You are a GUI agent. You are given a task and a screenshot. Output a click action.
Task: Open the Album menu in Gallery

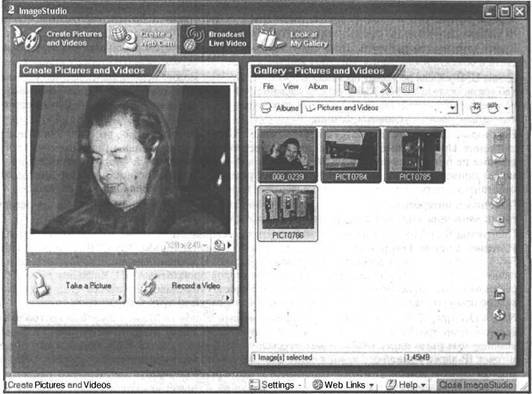318,87
